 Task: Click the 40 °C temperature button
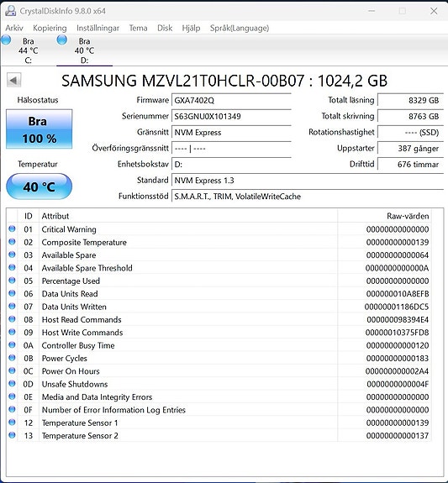[40, 186]
